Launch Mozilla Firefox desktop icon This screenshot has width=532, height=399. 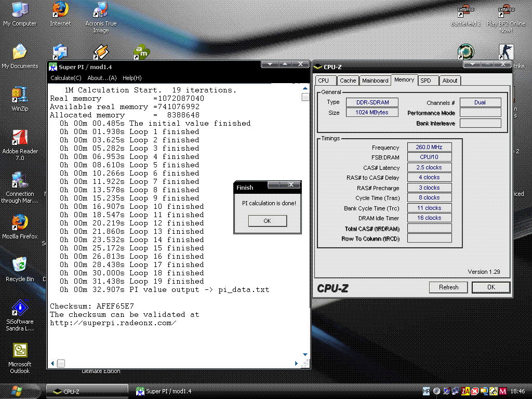point(20,223)
